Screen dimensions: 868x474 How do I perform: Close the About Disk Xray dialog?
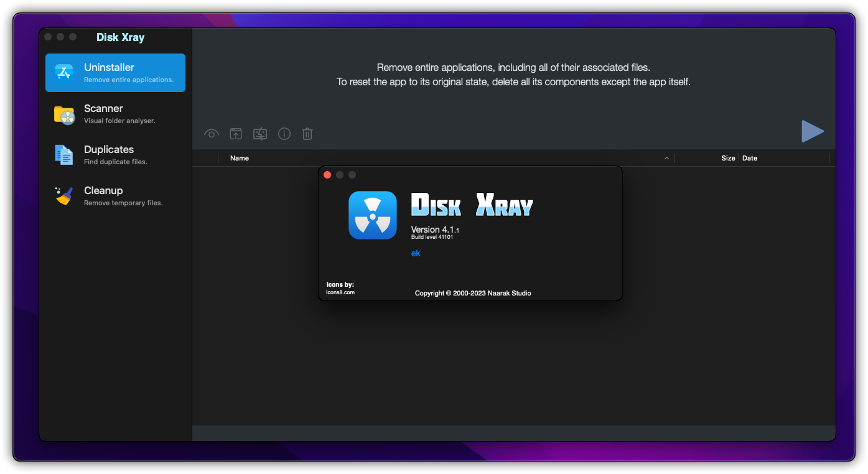pos(327,175)
